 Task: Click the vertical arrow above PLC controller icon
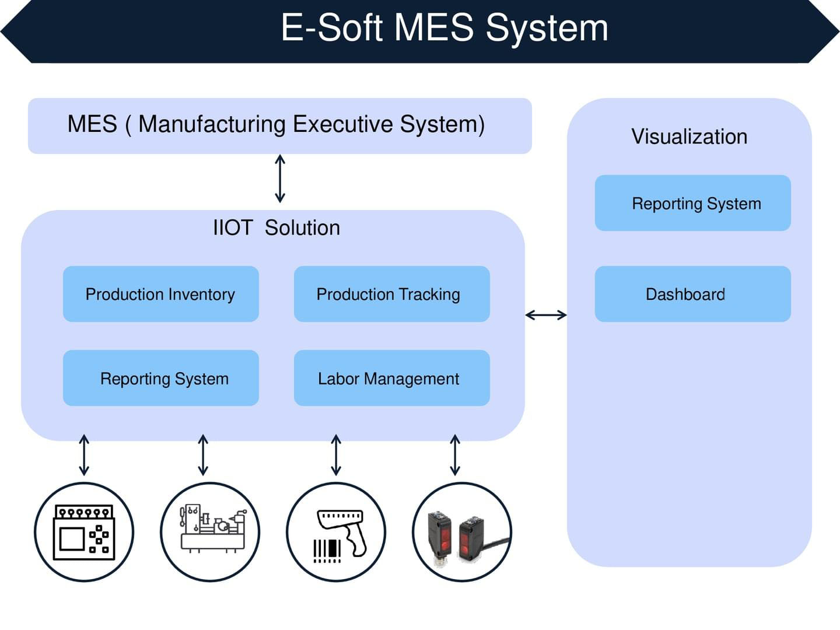click(x=84, y=455)
